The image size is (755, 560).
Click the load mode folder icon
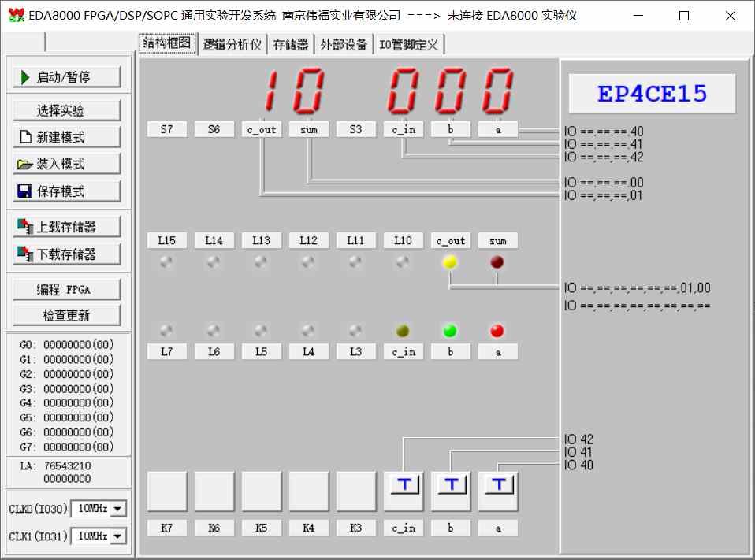[25, 165]
